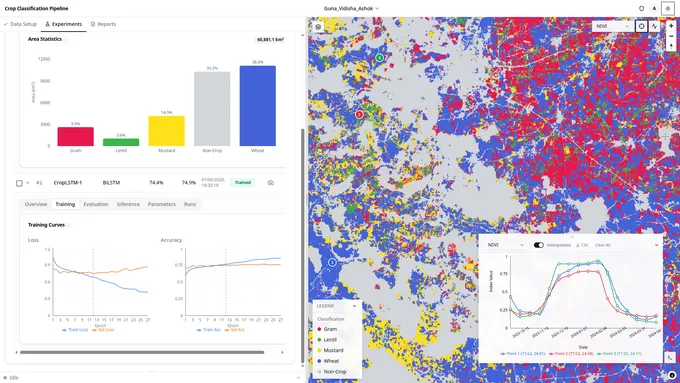Click the Wheat bar in Area Statistics
The height and width of the screenshot is (383, 680).
point(258,106)
